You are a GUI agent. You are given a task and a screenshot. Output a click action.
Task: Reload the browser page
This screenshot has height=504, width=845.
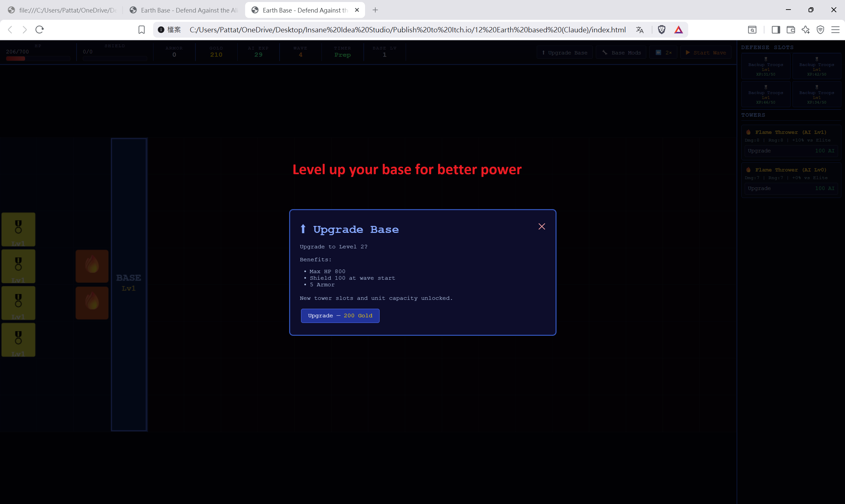(39, 30)
